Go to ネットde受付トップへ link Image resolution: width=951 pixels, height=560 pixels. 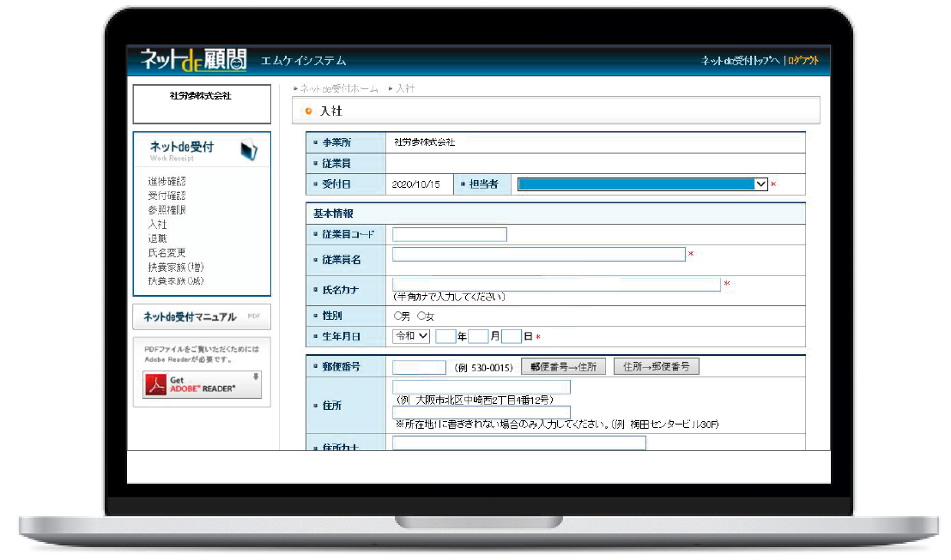pyautogui.click(x=741, y=61)
